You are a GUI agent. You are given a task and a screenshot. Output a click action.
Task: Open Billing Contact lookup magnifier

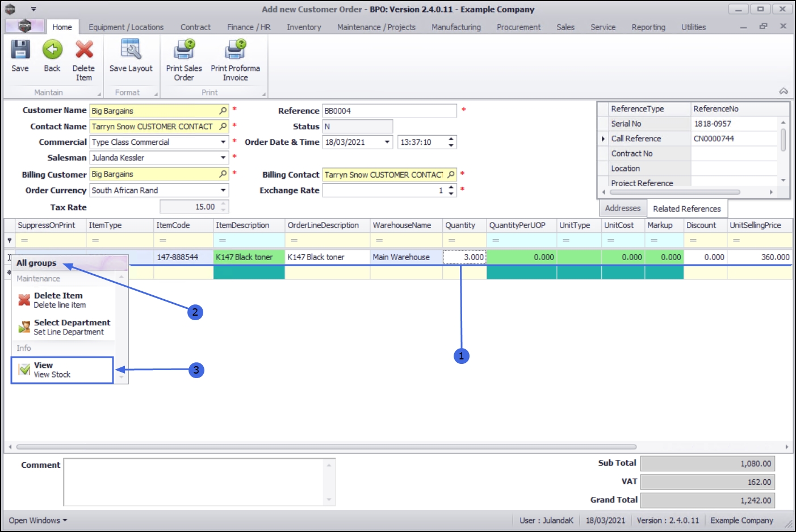coord(451,174)
